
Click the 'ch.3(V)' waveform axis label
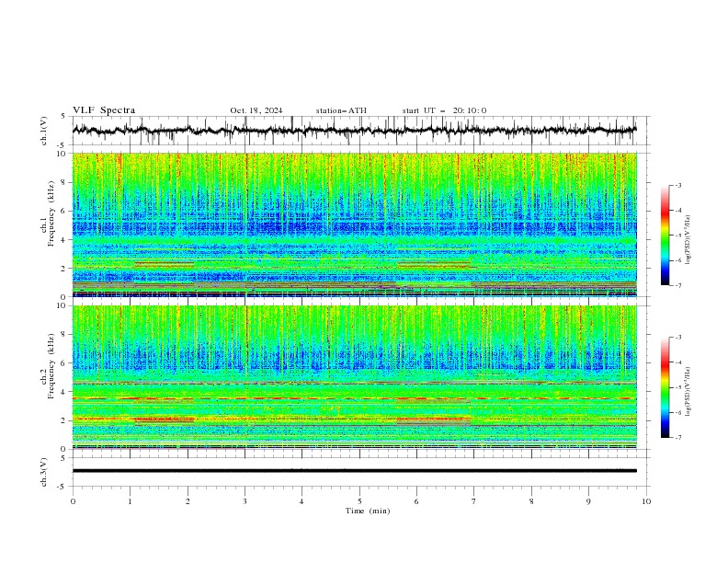point(44,472)
